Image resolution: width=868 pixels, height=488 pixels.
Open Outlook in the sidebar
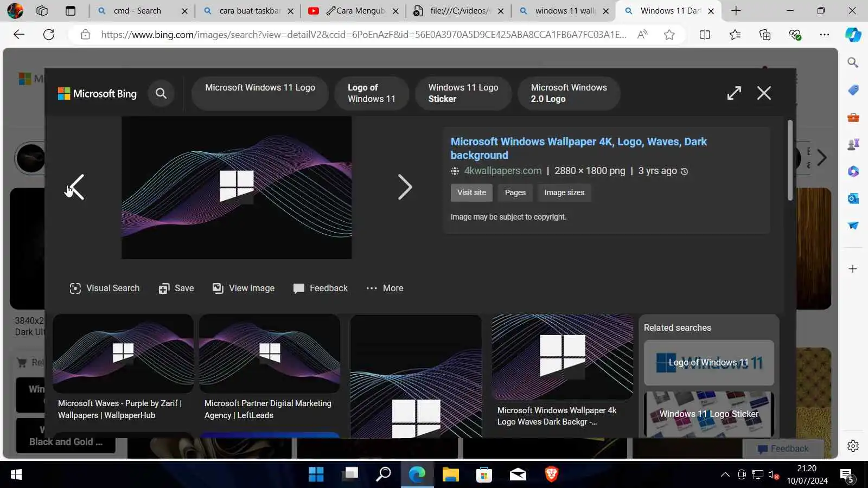tap(853, 198)
